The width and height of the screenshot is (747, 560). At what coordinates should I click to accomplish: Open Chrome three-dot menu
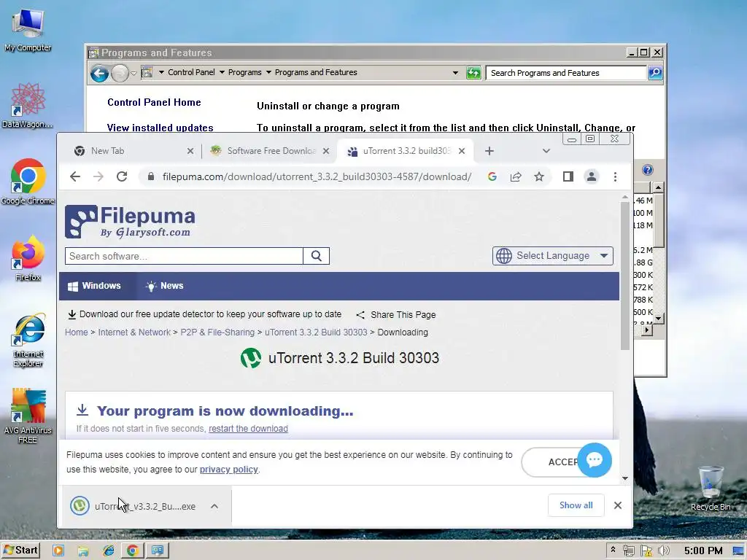[x=615, y=176]
